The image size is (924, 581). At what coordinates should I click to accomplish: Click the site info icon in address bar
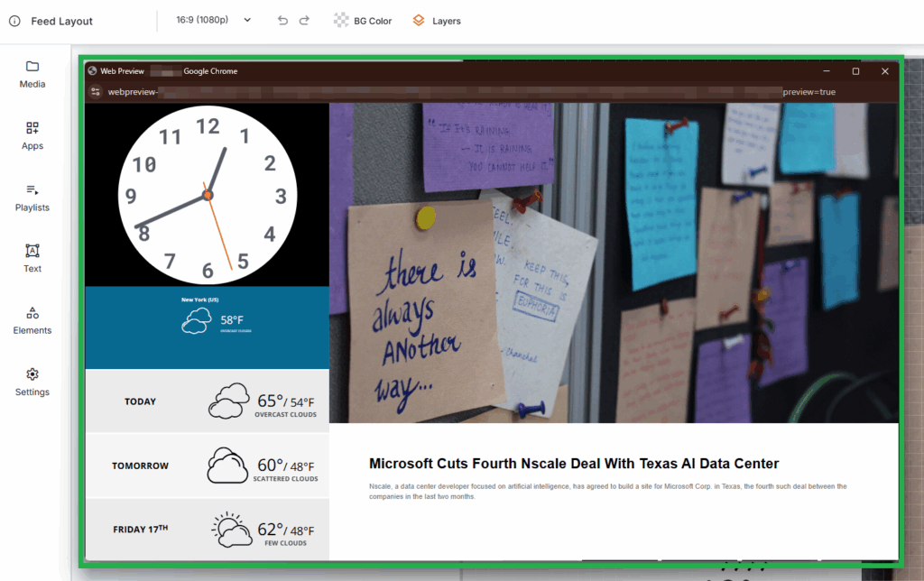click(96, 91)
